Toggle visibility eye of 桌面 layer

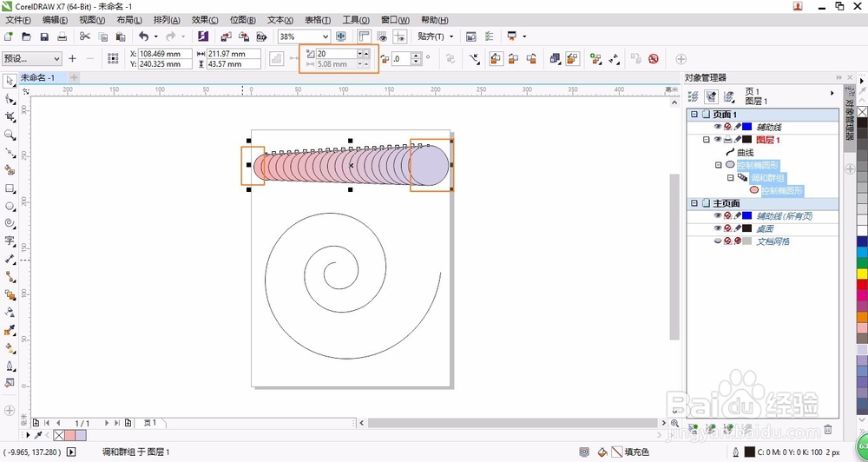(718, 228)
